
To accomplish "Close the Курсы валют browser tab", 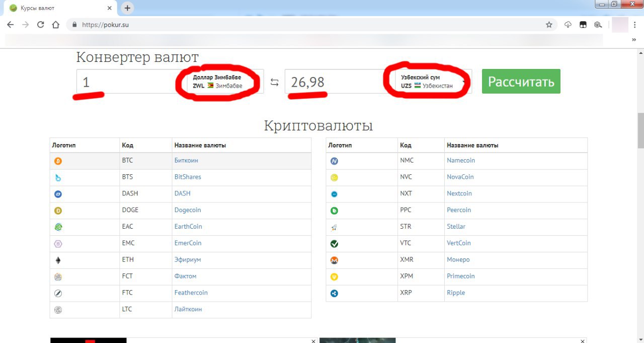I will pos(110,8).
